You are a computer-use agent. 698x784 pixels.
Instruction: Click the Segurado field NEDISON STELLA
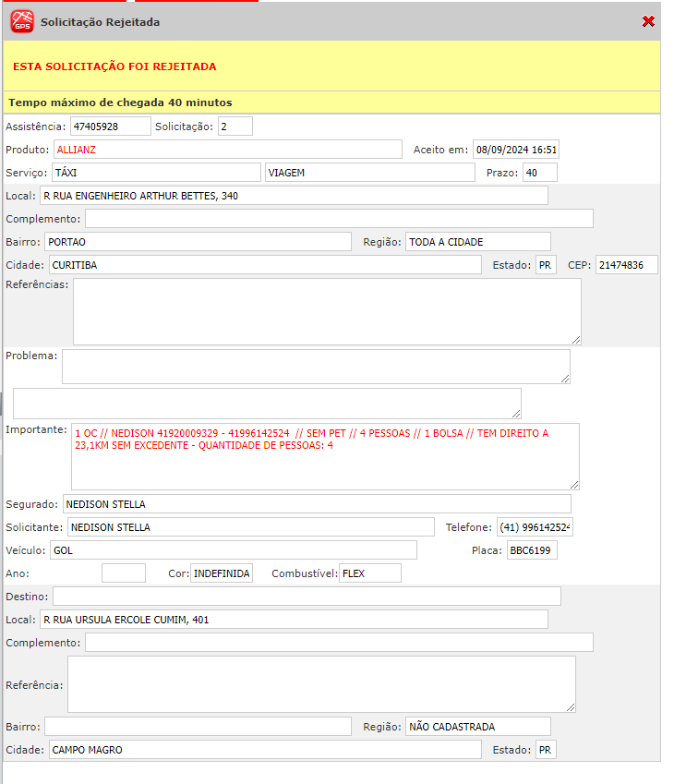pyautogui.click(x=317, y=503)
